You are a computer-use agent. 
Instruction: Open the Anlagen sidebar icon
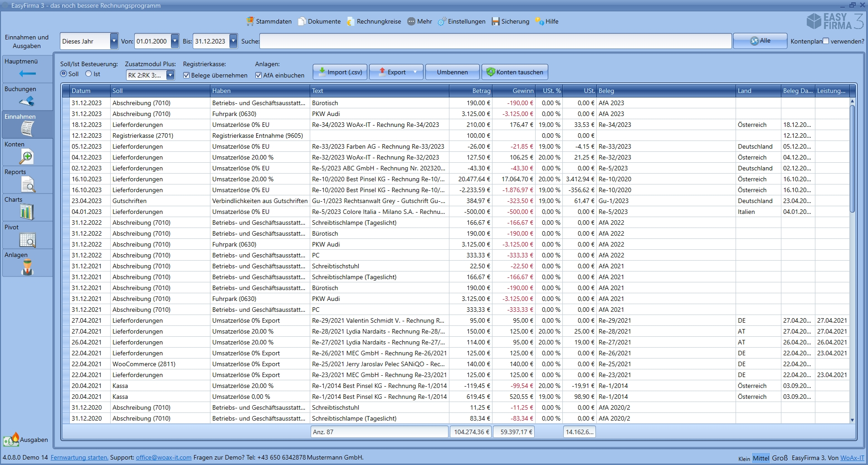(x=28, y=267)
